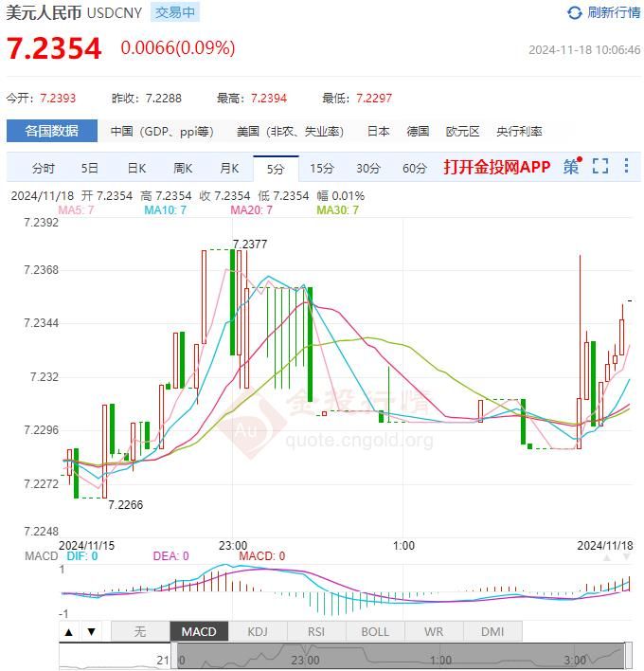Open 中国 (GDP、ppi等) data link
Viewport: 644px width, 671px height.
[162, 132]
